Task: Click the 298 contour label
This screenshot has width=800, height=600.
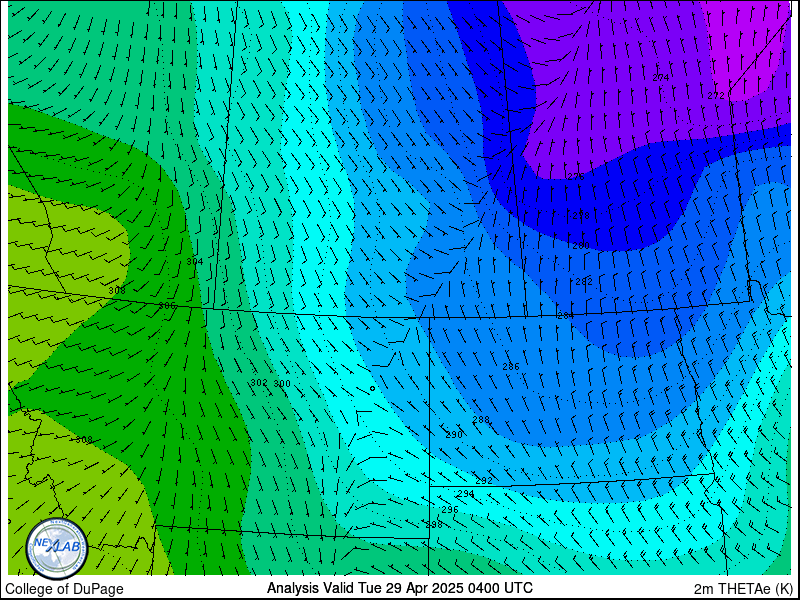Action: (434, 524)
